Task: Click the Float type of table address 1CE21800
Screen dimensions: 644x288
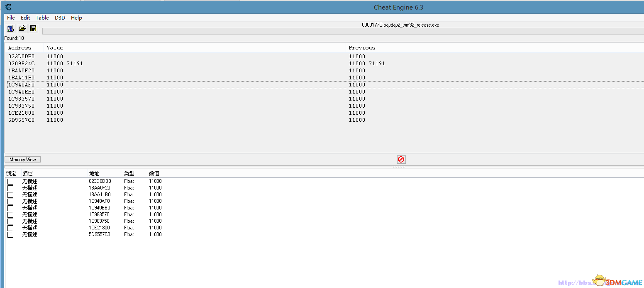Action: [x=129, y=228]
